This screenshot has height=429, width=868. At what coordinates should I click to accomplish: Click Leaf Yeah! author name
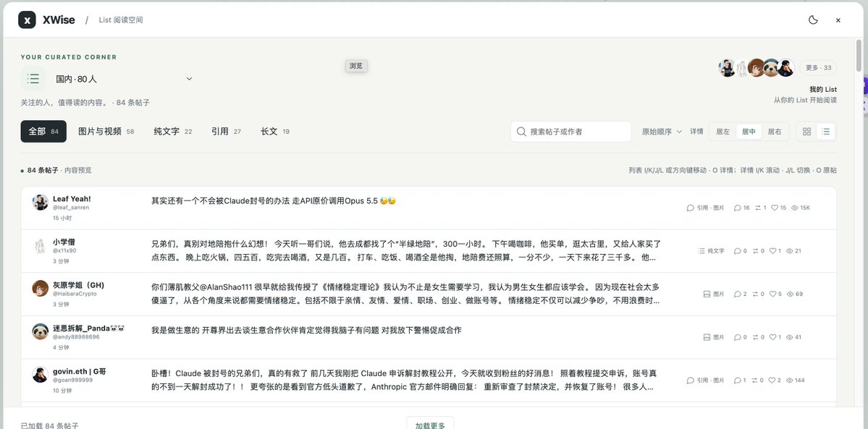pos(72,199)
